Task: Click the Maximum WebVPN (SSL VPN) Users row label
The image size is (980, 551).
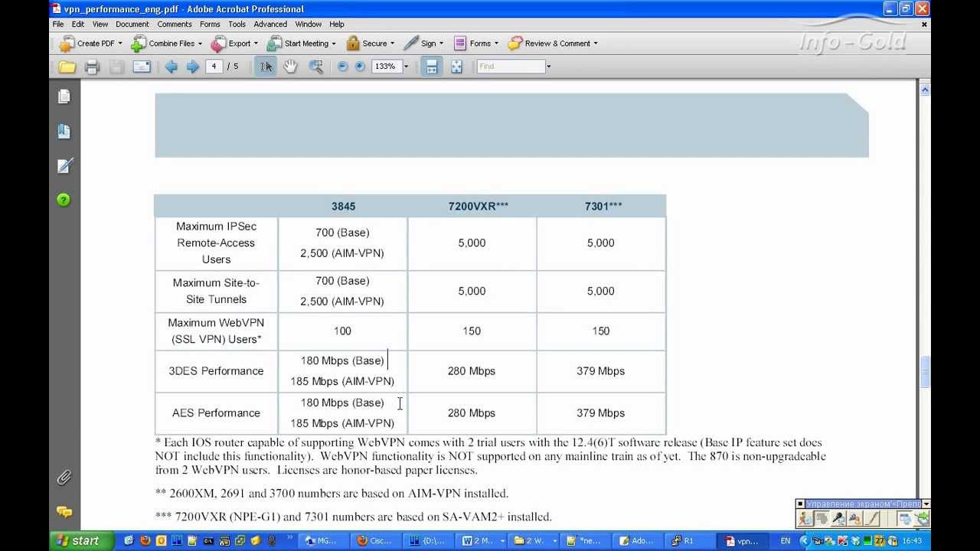Action: click(x=216, y=331)
